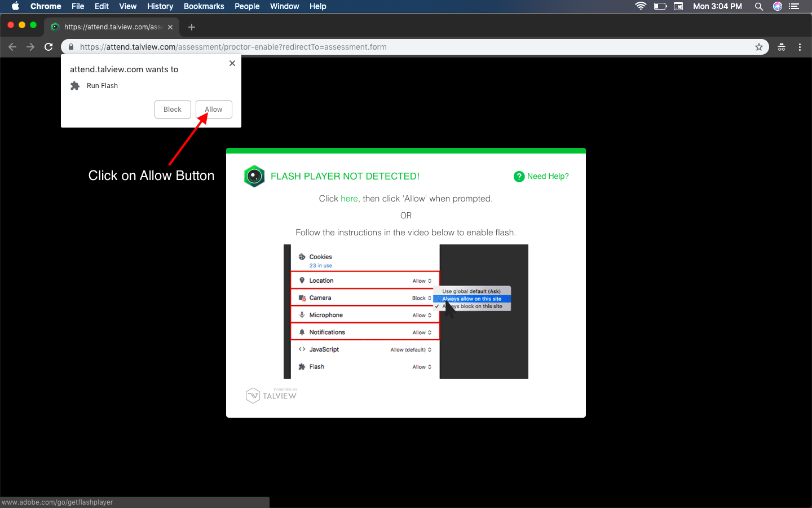Dismiss the Run Flash permission popup

232,63
